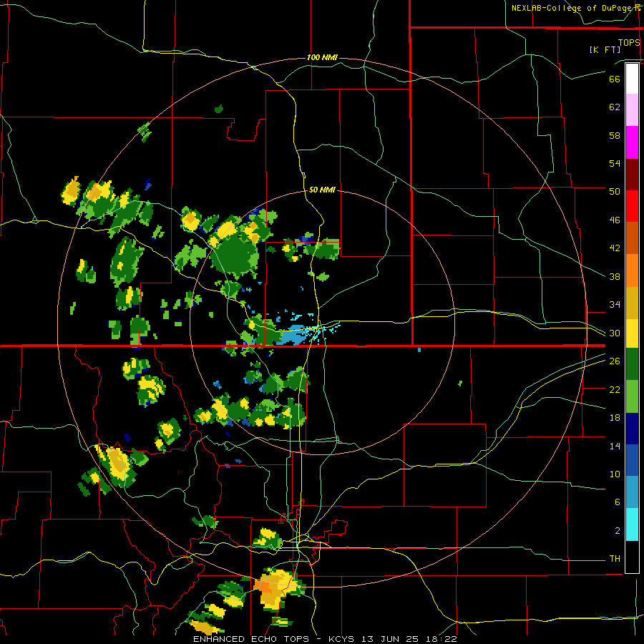Click the dark red legend band

point(632,174)
